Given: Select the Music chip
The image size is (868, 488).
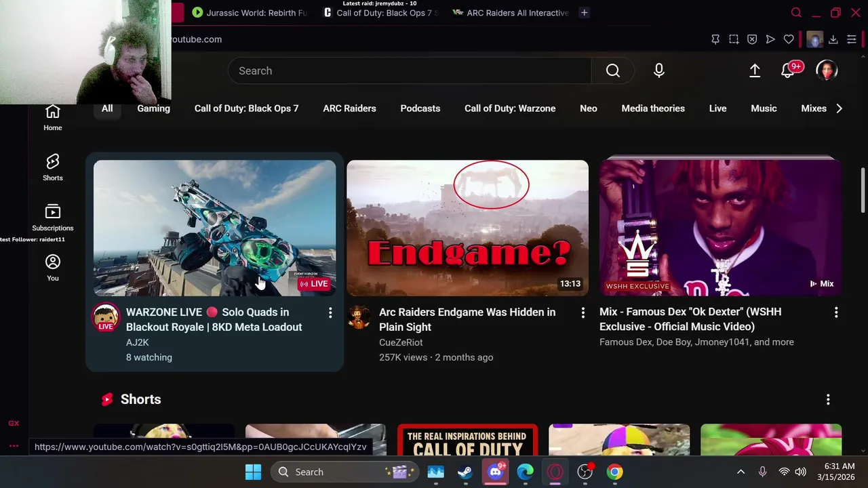Looking at the screenshot, I should pos(764,108).
